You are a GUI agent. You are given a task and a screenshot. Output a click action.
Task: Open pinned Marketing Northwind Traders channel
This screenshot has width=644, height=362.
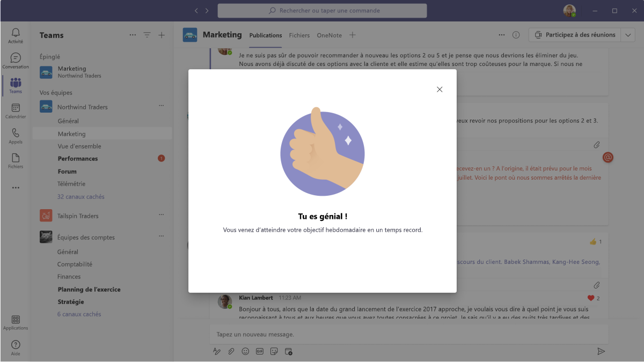(x=102, y=72)
